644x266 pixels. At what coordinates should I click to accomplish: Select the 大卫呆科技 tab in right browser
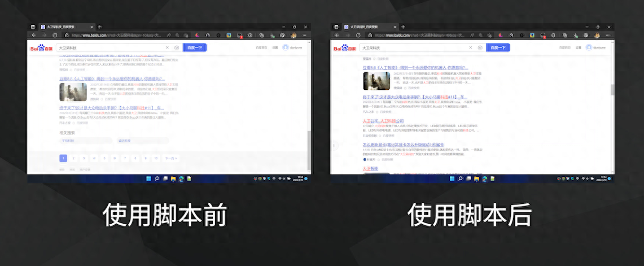tap(365, 27)
